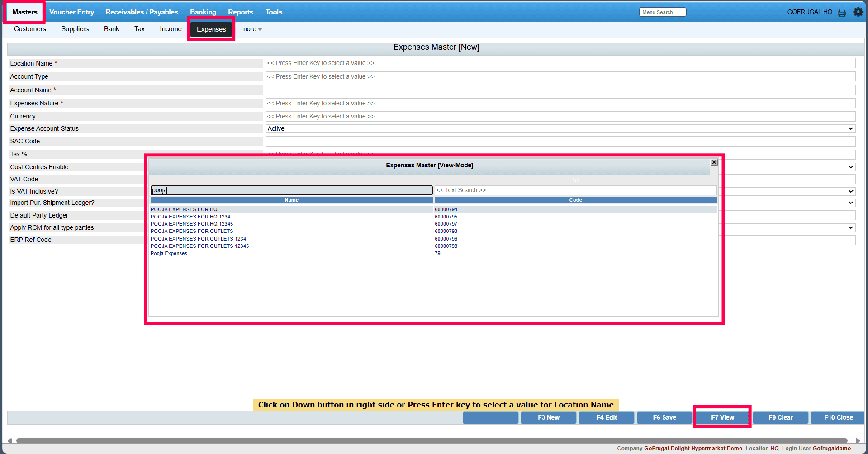The height and width of the screenshot is (454, 868).
Task: Open the Tools menu
Action: (x=274, y=12)
